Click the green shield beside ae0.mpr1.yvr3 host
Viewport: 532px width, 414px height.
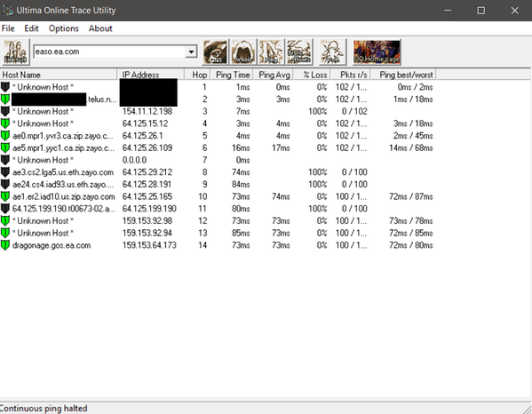point(5,136)
